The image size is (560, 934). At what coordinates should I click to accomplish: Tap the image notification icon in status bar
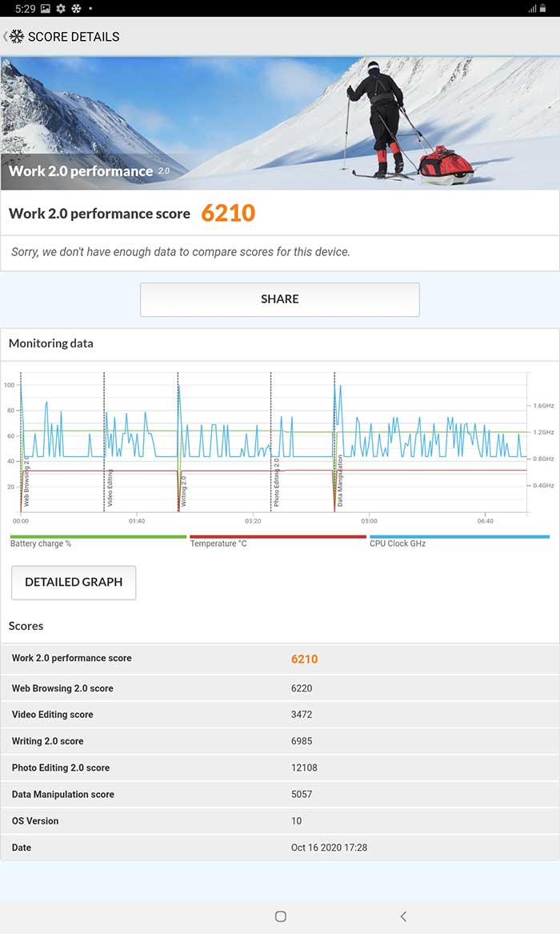pos(45,8)
